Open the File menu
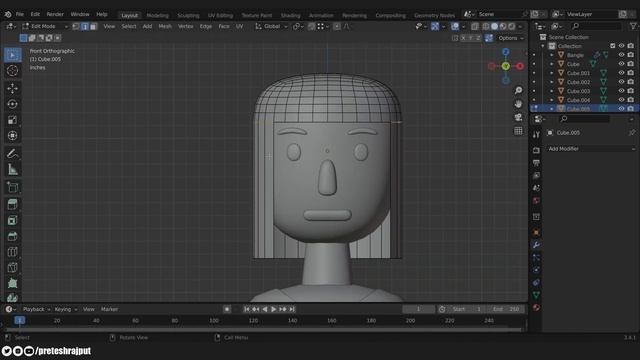Screen dimensions: 640x360 pyautogui.click(x=20, y=14)
